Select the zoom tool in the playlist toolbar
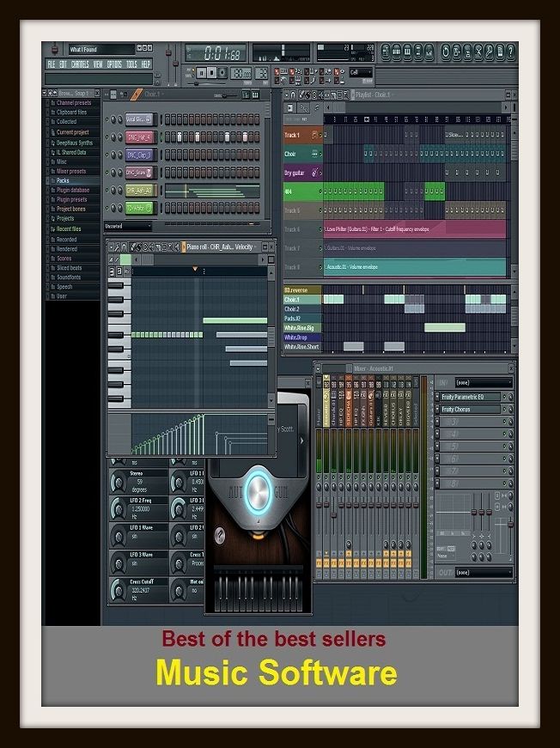This screenshot has width=560, height=748. pos(345,95)
